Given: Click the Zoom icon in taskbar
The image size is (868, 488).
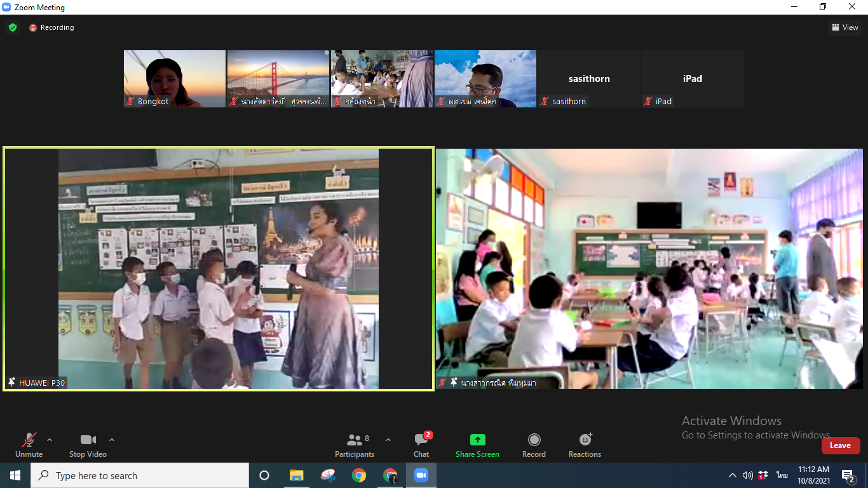Looking at the screenshot, I should (x=421, y=475).
